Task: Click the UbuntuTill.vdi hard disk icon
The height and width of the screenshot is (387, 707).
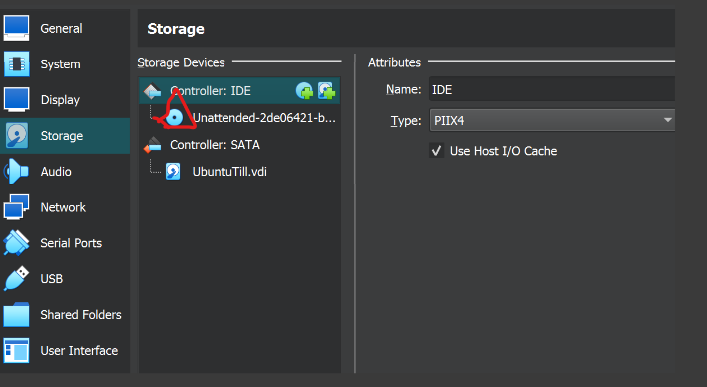Action: [173, 172]
